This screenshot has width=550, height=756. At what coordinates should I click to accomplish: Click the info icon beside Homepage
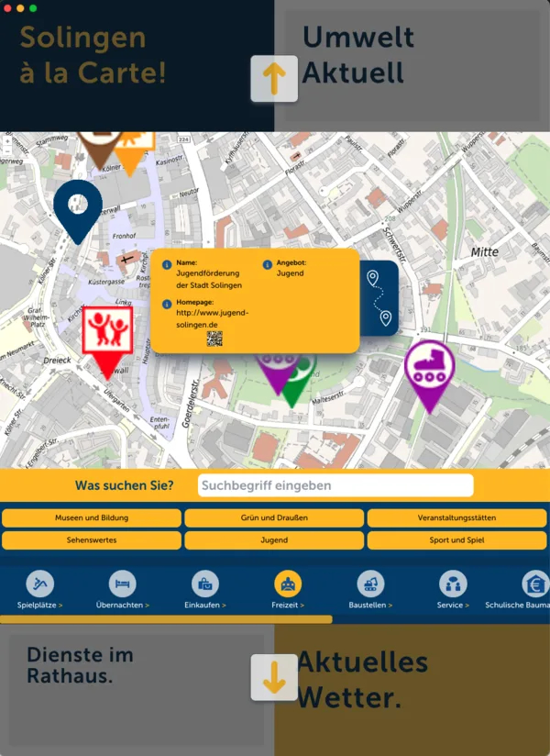(x=167, y=305)
